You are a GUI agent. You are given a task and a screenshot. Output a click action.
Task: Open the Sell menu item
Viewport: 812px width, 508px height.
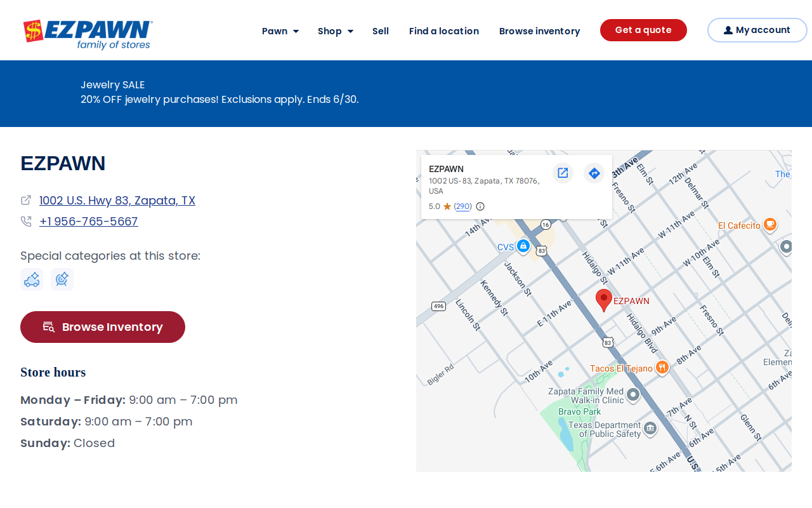pos(381,31)
